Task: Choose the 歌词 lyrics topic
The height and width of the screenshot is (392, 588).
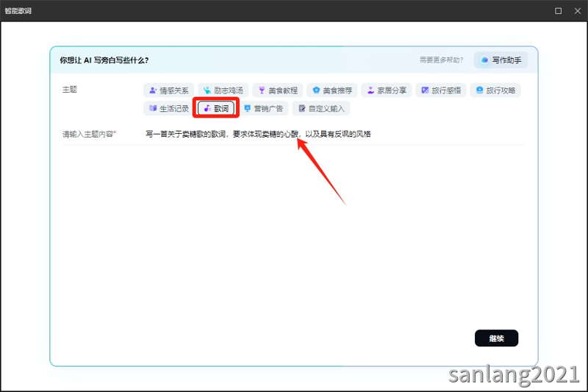Action: (x=216, y=108)
